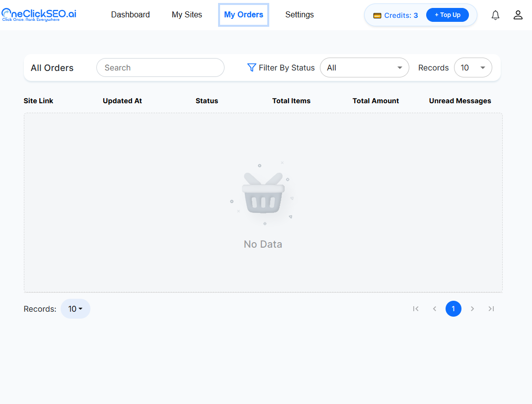Select page 1 in pagination
532x404 pixels.
(454, 309)
